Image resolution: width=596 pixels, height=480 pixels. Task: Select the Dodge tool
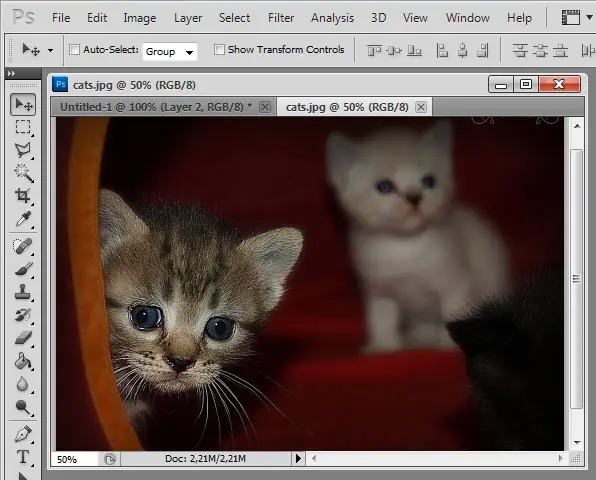[x=23, y=407]
